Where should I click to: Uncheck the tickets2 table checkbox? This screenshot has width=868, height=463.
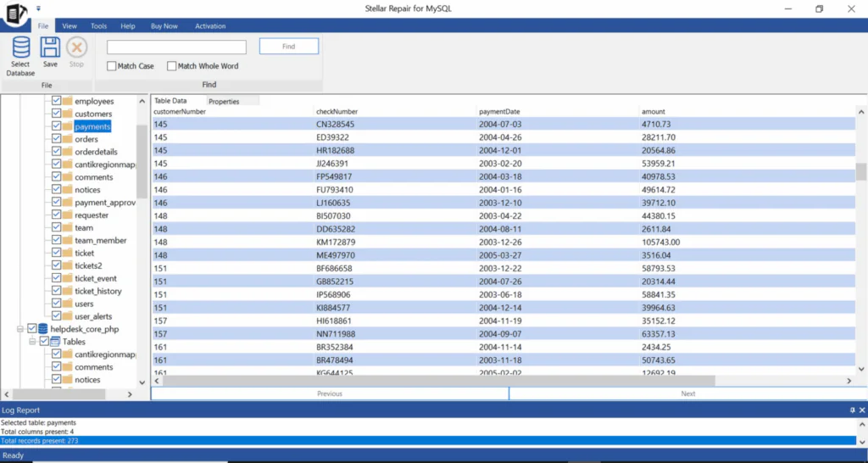pos(57,265)
